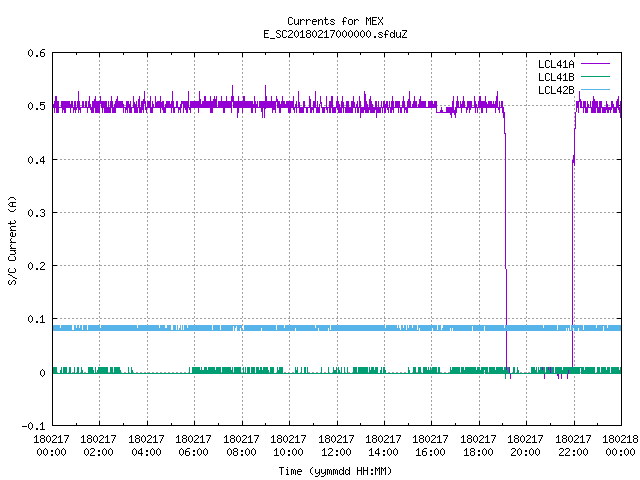Click the 180217 22:00 x-axis tick label
This screenshot has height=480, width=640.
pyautogui.click(x=573, y=445)
